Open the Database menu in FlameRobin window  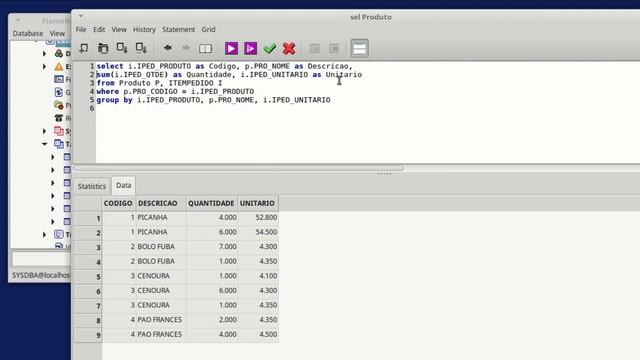coord(28,33)
